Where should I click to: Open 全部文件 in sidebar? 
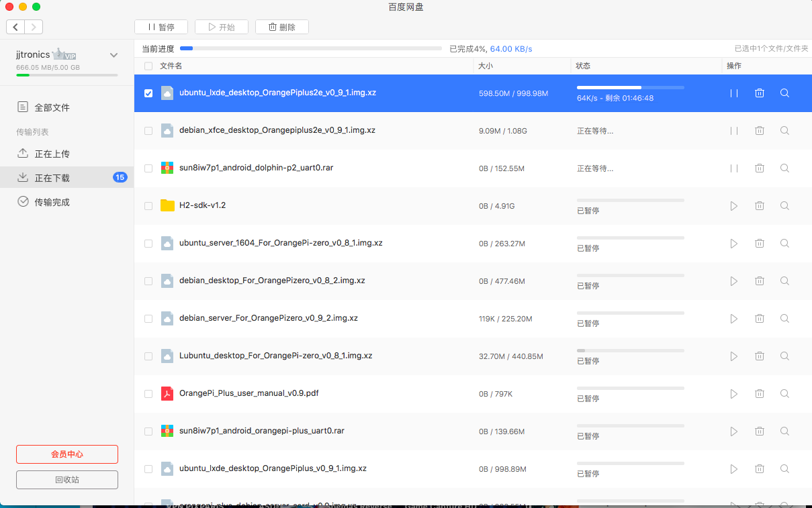[67, 107]
